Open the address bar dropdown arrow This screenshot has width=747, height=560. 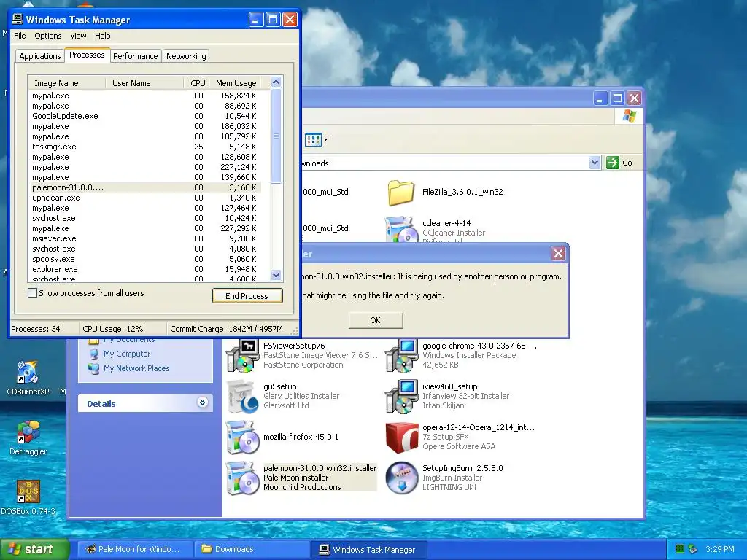(595, 163)
